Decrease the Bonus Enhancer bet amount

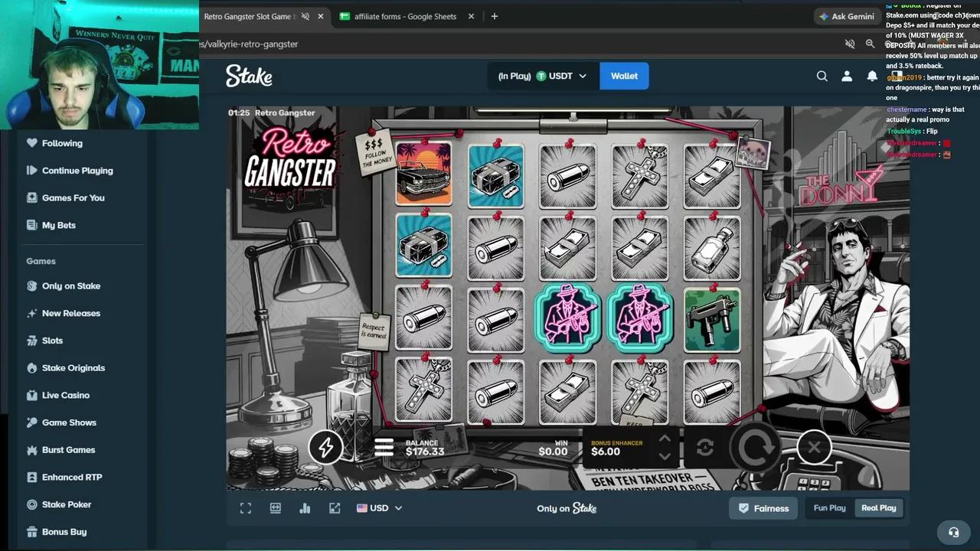pyautogui.click(x=665, y=456)
